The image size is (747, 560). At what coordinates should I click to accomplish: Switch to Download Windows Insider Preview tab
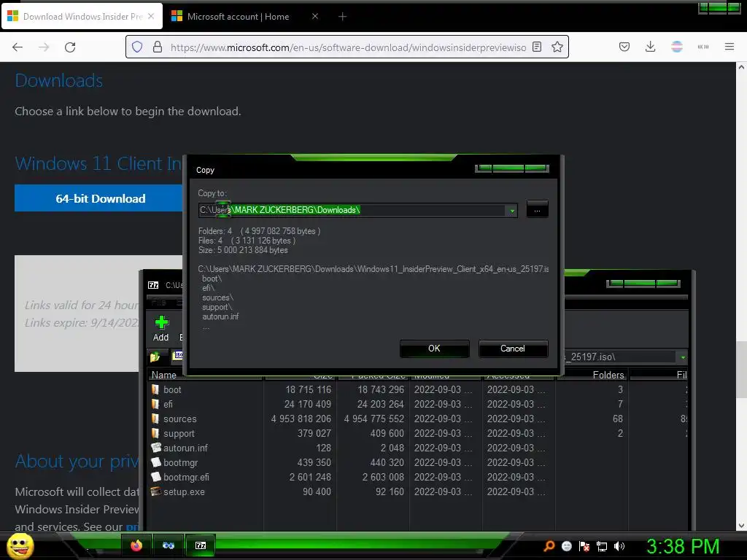coord(83,16)
